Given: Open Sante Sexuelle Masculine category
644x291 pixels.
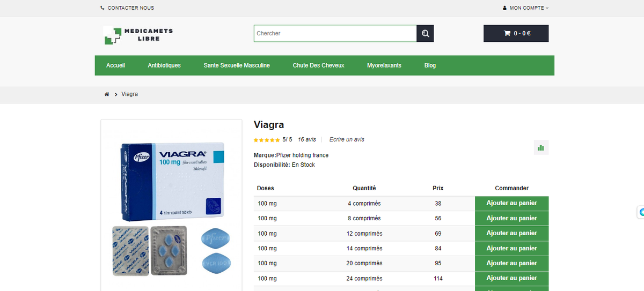Looking at the screenshot, I should (237, 65).
